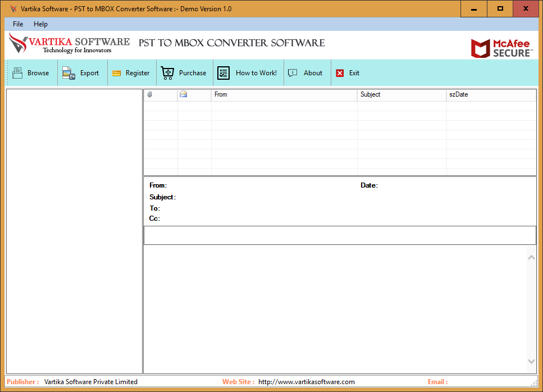Click the McAfee Secure badge

pyautogui.click(x=501, y=48)
